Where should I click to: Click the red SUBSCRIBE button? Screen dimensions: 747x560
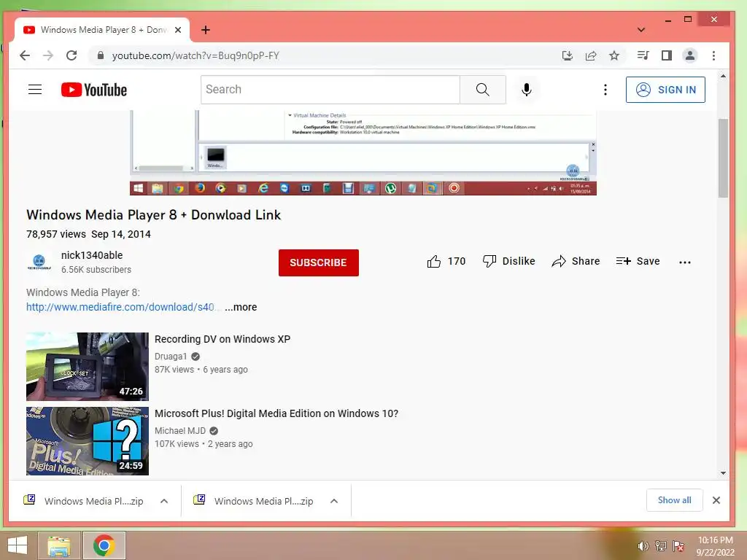318,262
